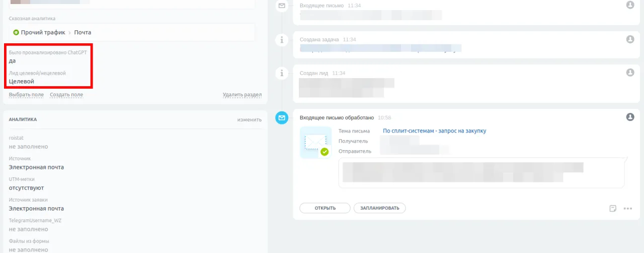The height and width of the screenshot is (253, 644).
Task: Click the Почта breadcrumb item
Action: [x=83, y=32]
